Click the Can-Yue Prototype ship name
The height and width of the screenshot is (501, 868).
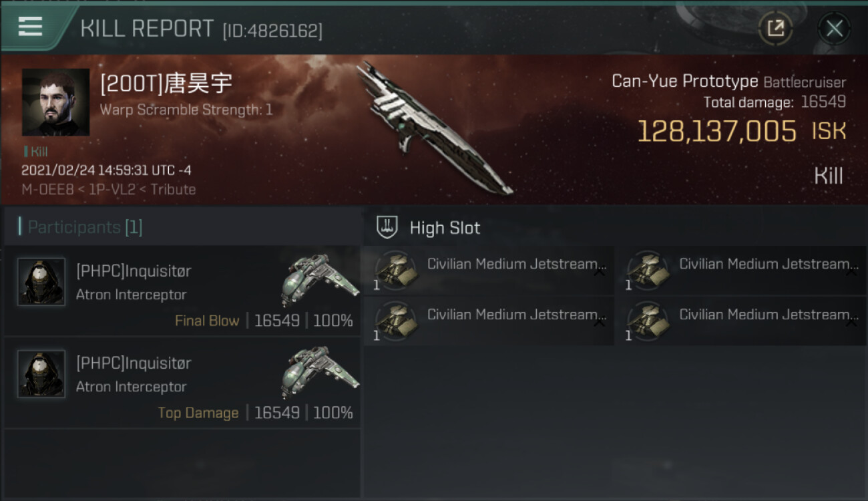[x=685, y=81]
